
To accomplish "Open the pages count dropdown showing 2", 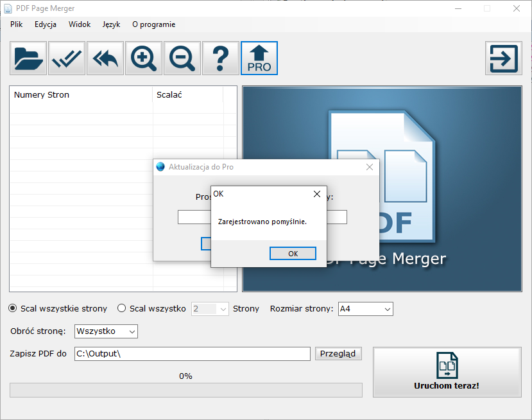I will [210, 309].
